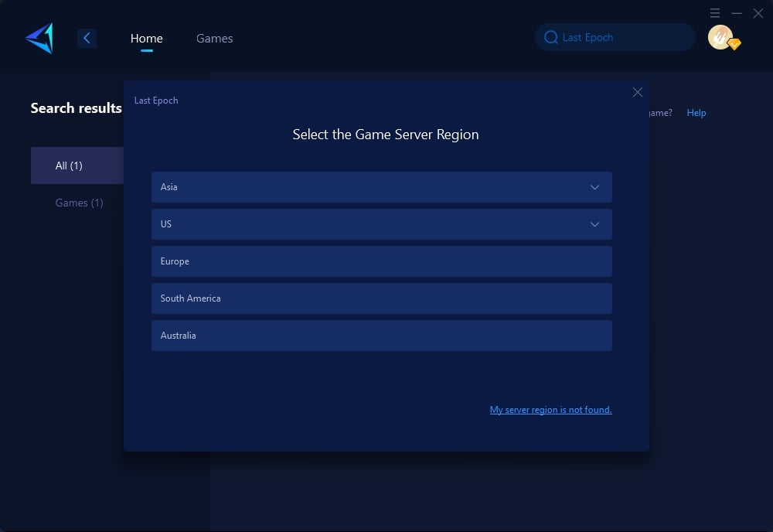This screenshot has width=773, height=532.
Task: Choose the Europe server region
Action: point(382,261)
